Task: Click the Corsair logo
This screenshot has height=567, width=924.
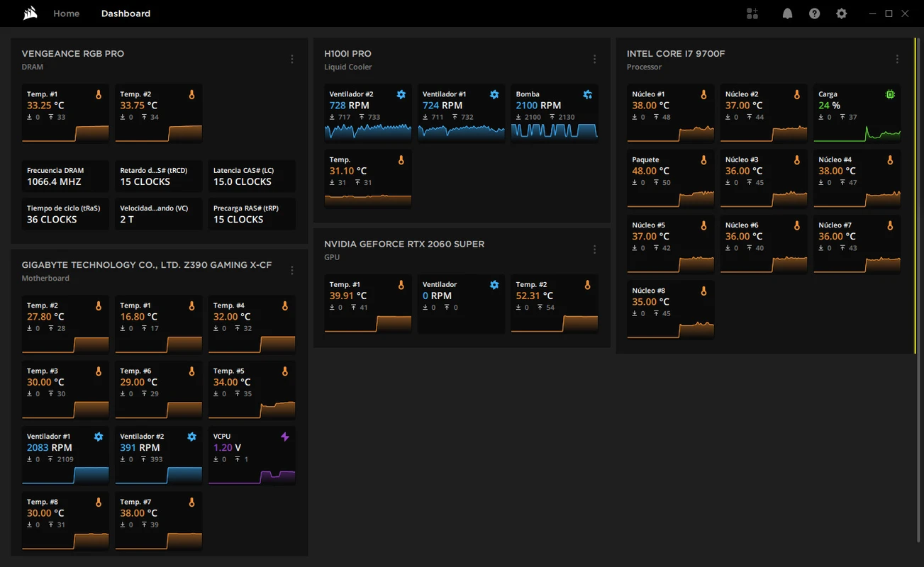Action: coord(29,13)
